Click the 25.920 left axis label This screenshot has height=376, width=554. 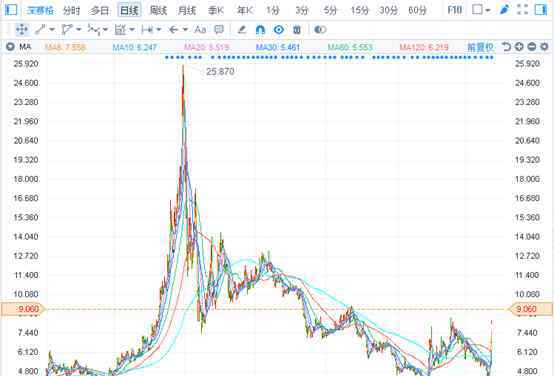[26, 64]
